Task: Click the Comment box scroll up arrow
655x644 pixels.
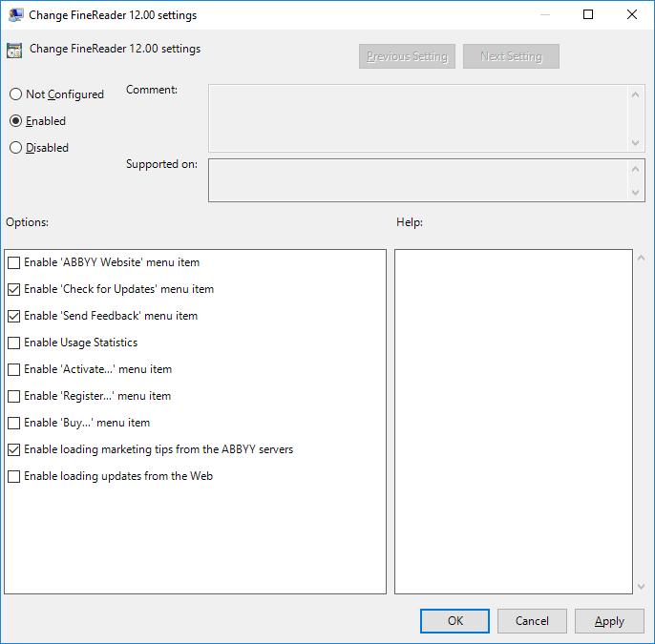Action: point(635,94)
